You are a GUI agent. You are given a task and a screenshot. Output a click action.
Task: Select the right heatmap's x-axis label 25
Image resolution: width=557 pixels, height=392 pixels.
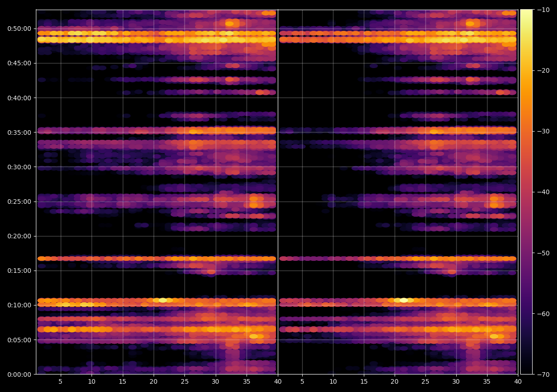425,381
